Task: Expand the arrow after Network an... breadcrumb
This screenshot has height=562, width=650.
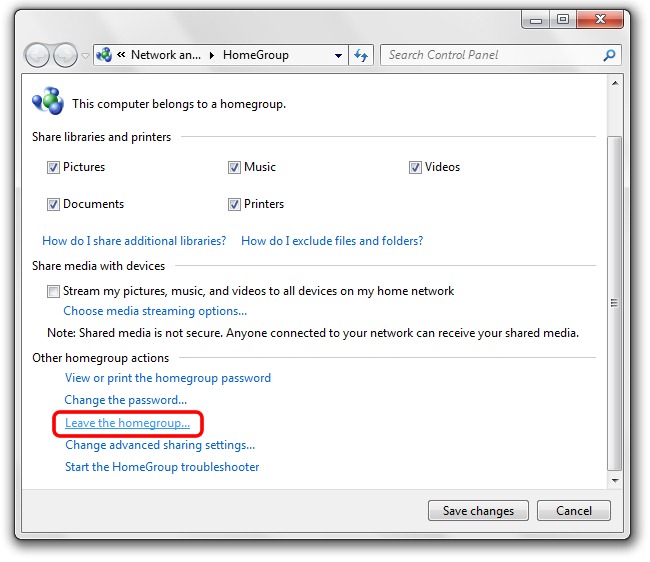Action: pyautogui.click(x=212, y=55)
